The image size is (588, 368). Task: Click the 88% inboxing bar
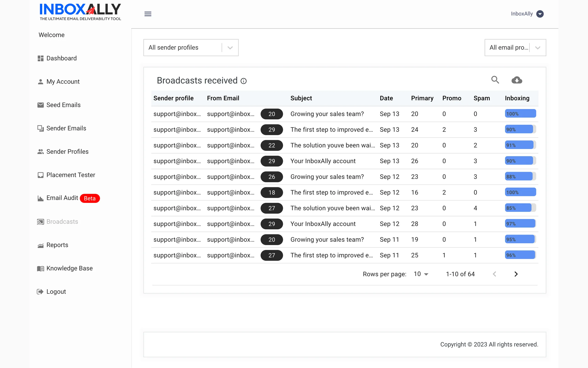520,176
